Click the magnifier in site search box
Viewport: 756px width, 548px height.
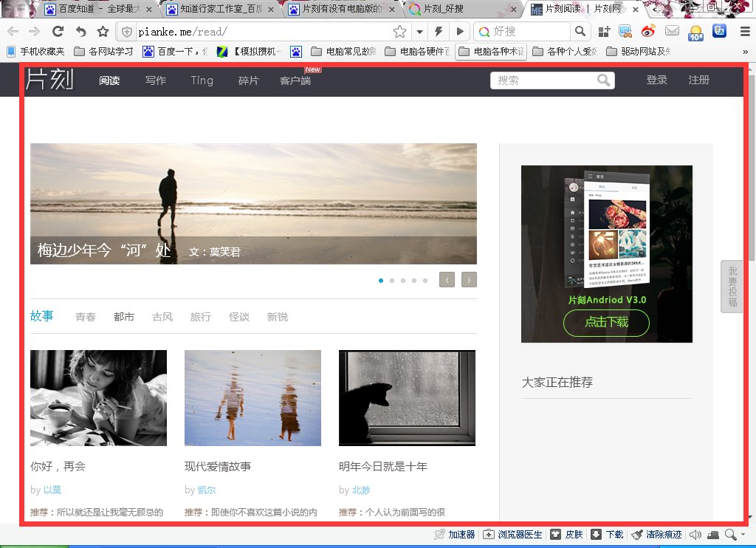click(604, 81)
